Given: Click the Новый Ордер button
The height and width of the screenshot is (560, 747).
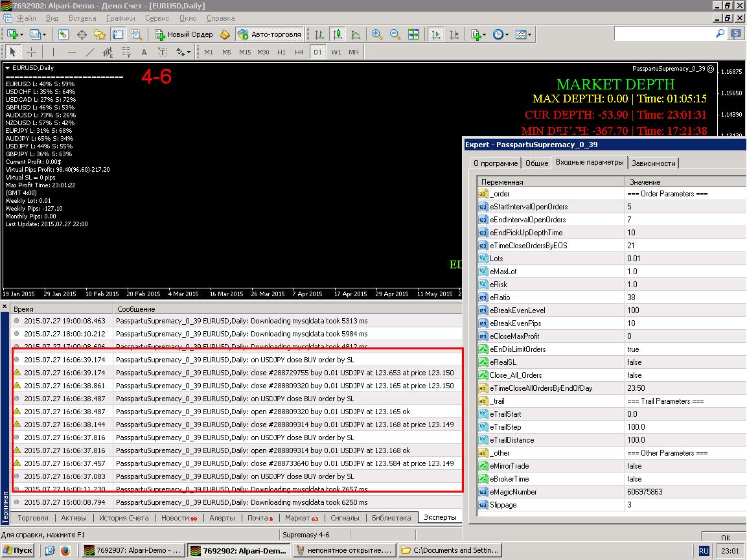Looking at the screenshot, I should coord(184,34).
